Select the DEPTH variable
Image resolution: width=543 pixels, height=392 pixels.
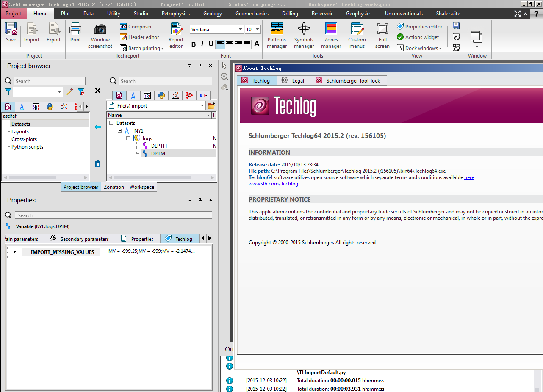click(x=159, y=146)
